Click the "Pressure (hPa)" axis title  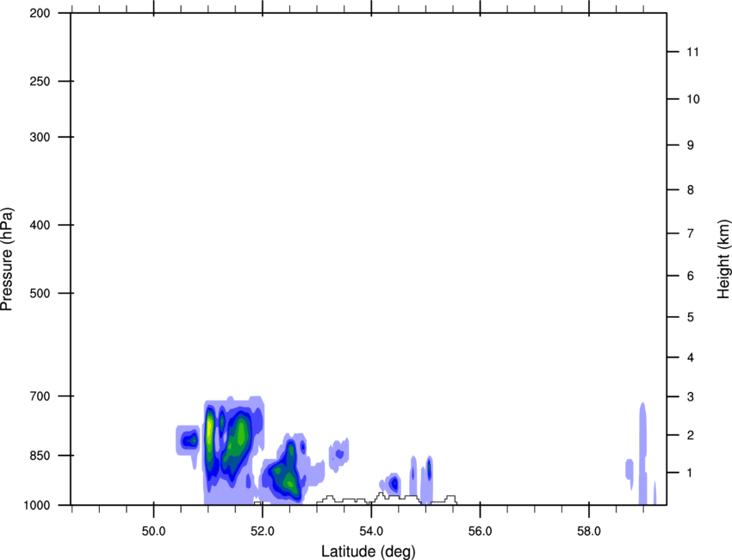point(7,258)
